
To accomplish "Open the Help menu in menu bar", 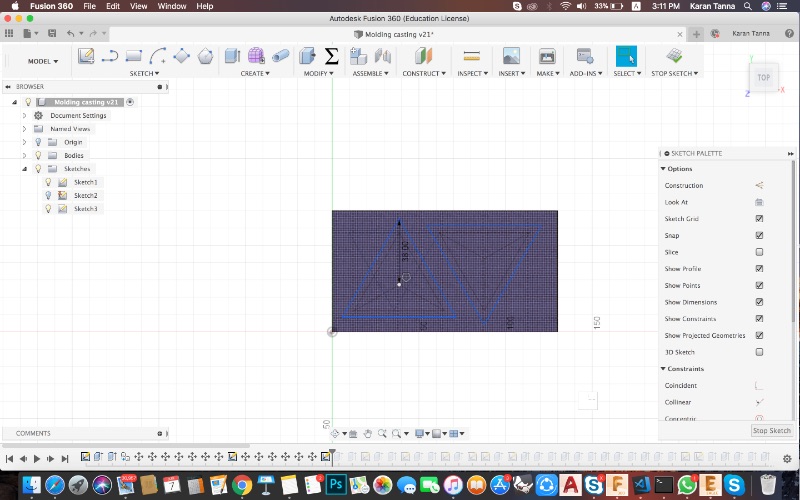I will click(x=205, y=6).
